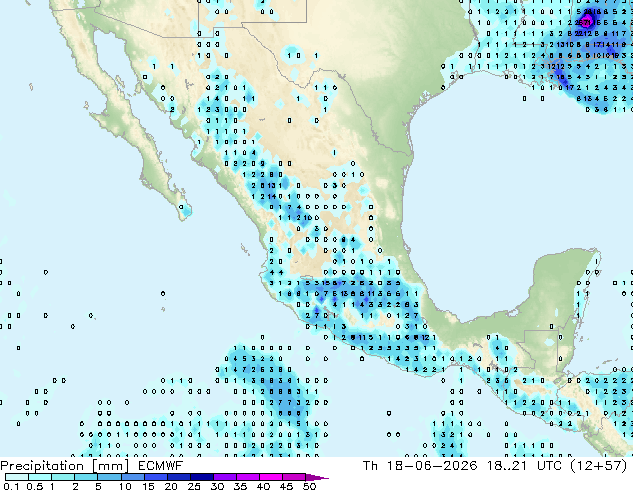
Task: Click the '50' legend scale value
Action: (x=310, y=486)
